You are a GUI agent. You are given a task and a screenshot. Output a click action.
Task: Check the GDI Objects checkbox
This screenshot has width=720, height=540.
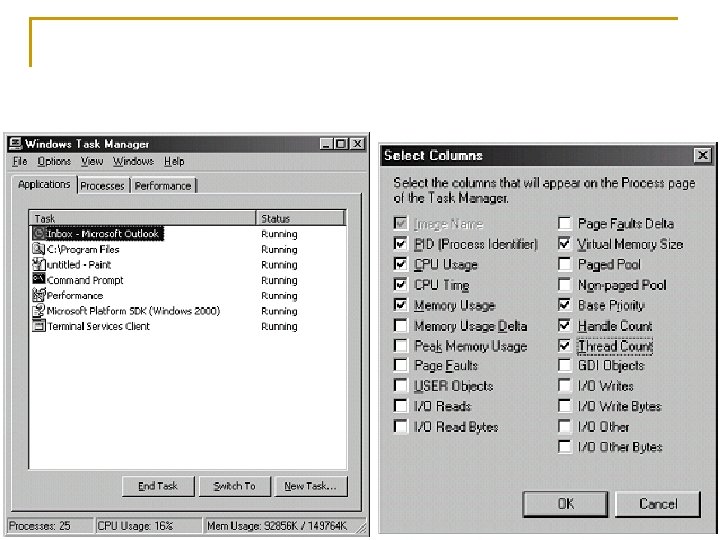click(x=565, y=365)
